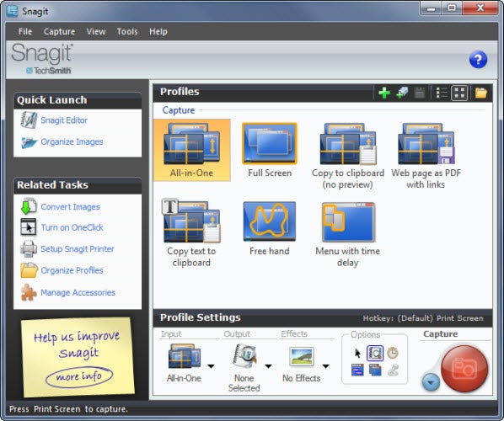504x421 pixels.
Task: Expand the Input All-in-One dropdown arrow
Action: coord(211,366)
